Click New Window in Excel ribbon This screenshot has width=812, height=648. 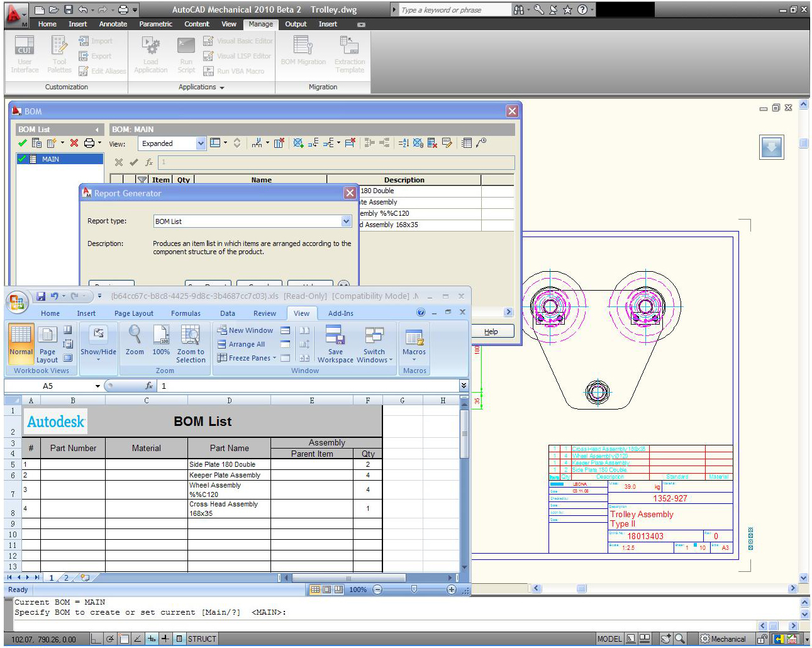(245, 330)
